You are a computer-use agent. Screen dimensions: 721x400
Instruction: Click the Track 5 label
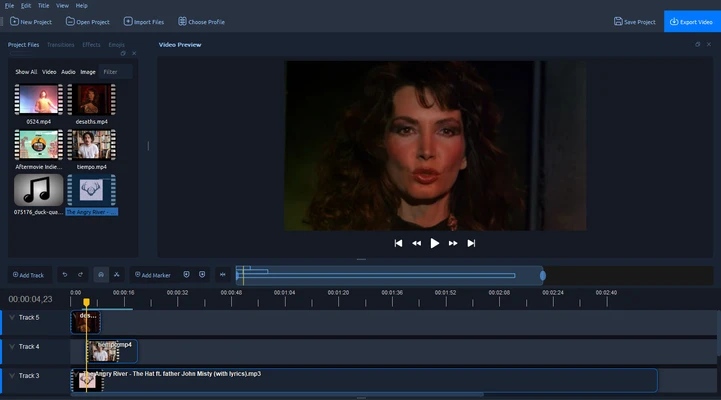[x=29, y=317]
